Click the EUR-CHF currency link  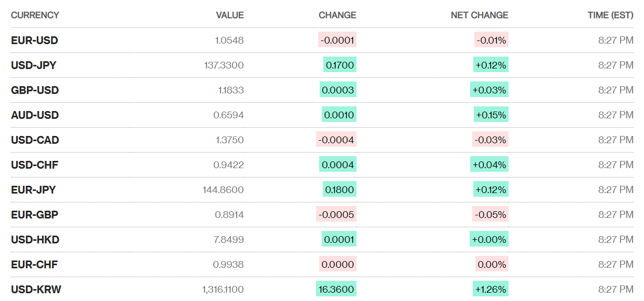pyautogui.click(x=34, y=265)
